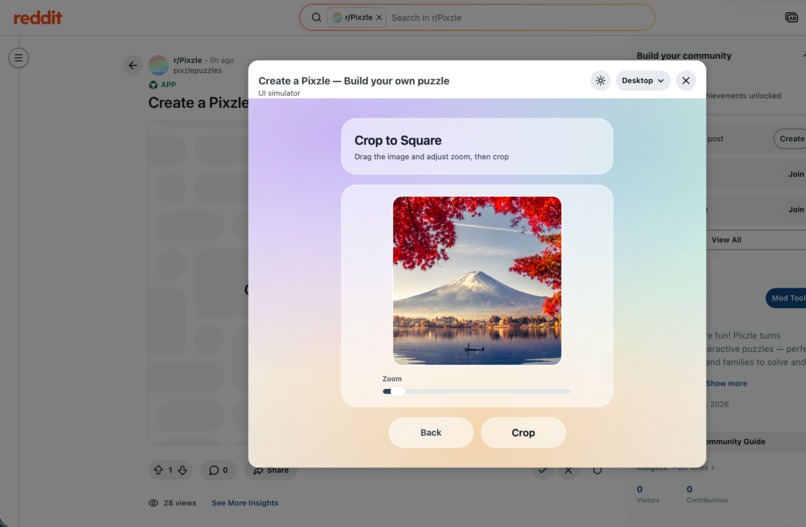Focus the Search in r/Pixzle field
This screenshot has height=527, width=806.
pyautogui.click(x=519, y=17)
